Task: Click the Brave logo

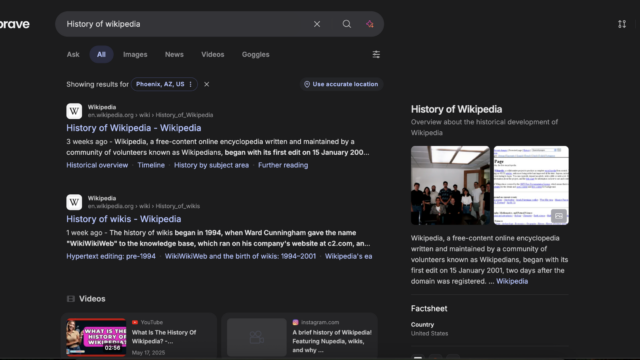Action: coord(15,24)
